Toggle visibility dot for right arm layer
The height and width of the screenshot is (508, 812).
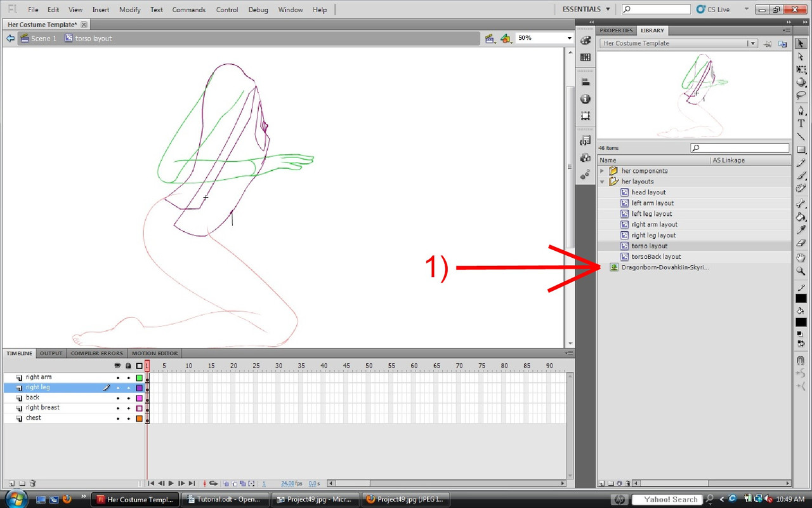[x=117, y=378]
